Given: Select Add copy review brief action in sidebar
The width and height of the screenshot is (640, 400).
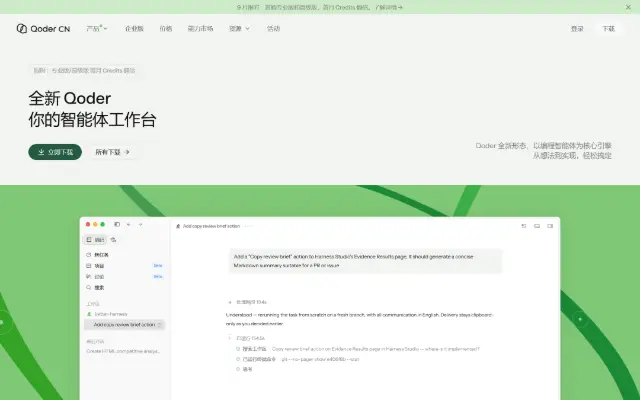Looking at the screenshot, I should [x=124, y=325].
